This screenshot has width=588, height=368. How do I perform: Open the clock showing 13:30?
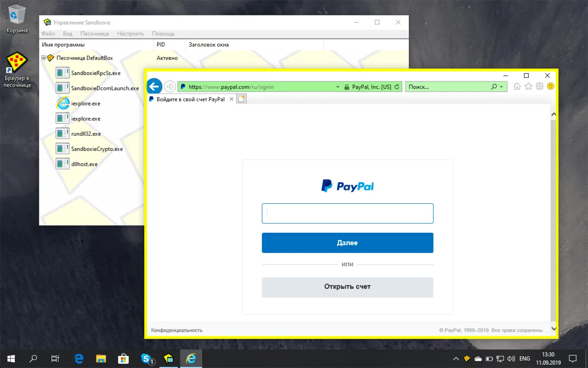coord(548,359)
